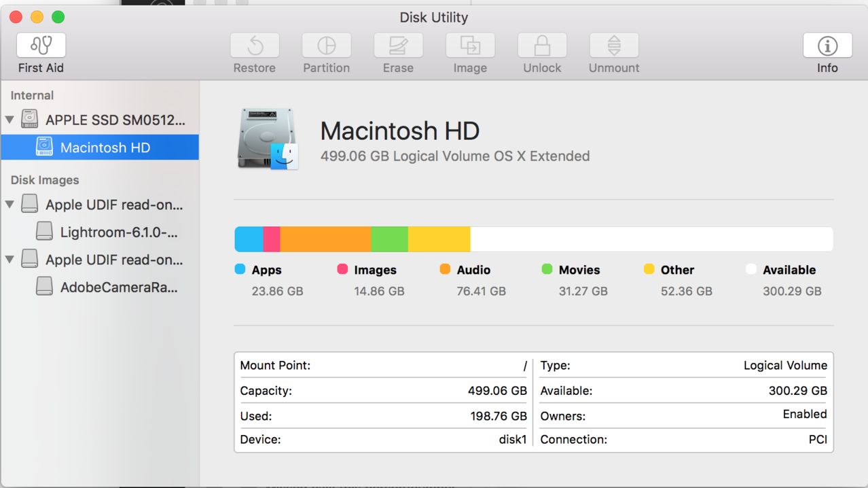868x488 pixels.
Task: Select the Erase toolbar icon
Action: tap(399, 46)
